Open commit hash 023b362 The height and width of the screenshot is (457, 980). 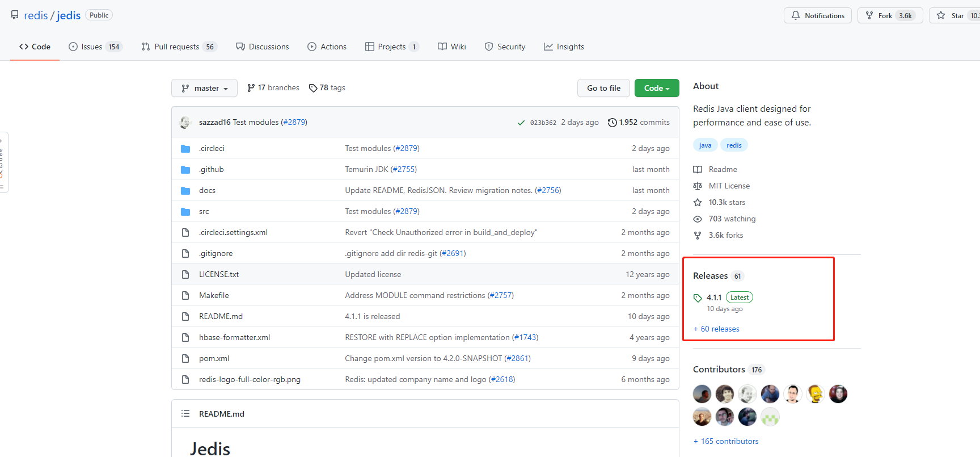pos(543,123)
